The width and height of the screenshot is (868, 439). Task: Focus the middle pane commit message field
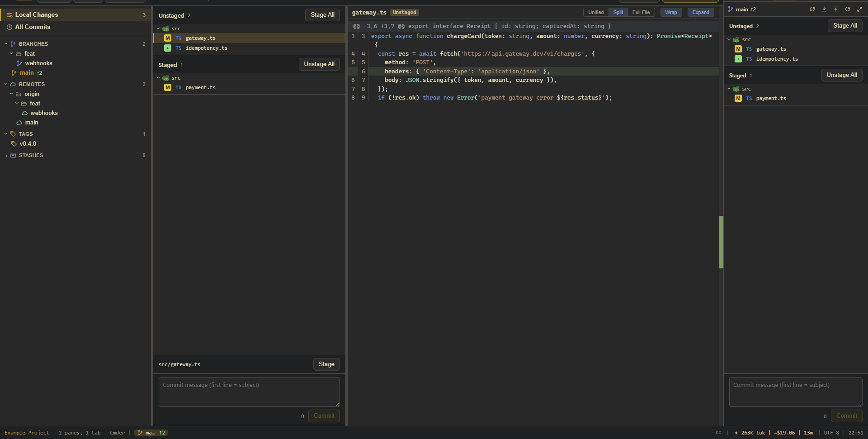coord(249,392)
